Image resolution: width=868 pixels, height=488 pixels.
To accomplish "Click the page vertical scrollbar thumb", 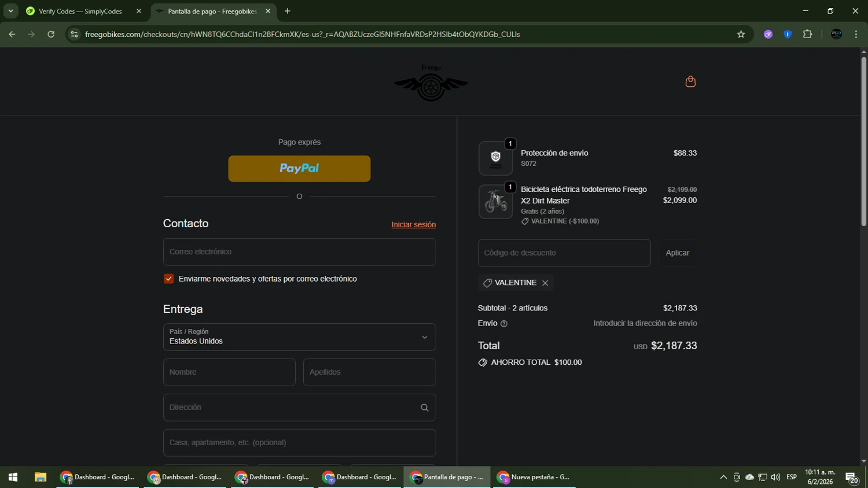I will coord(863,141).
